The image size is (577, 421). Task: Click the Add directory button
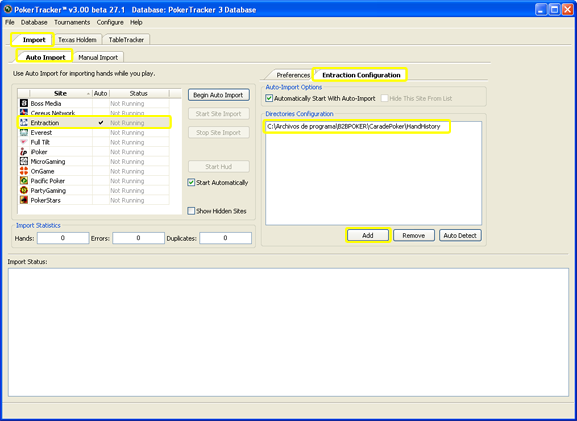coord(368,236)
